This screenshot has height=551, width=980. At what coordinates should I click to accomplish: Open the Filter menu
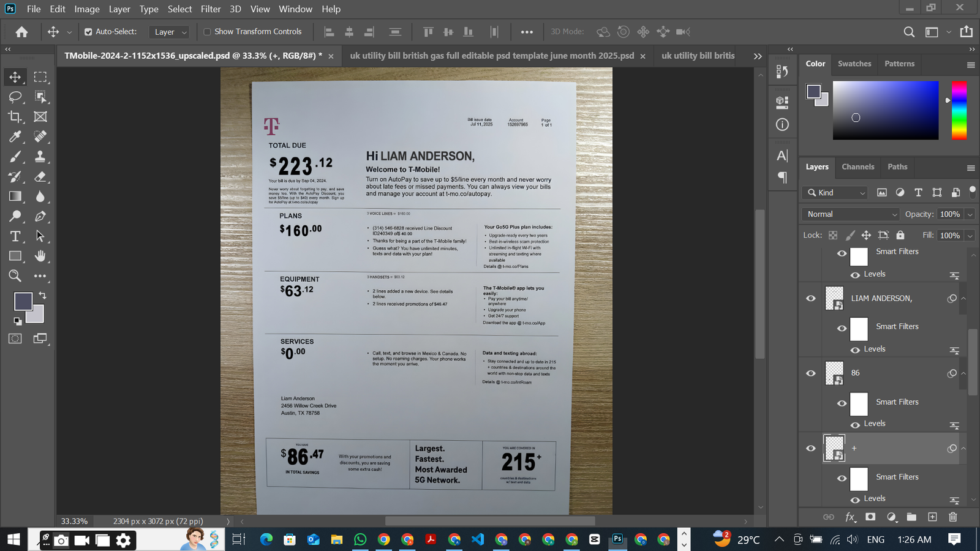pos(211,9)
